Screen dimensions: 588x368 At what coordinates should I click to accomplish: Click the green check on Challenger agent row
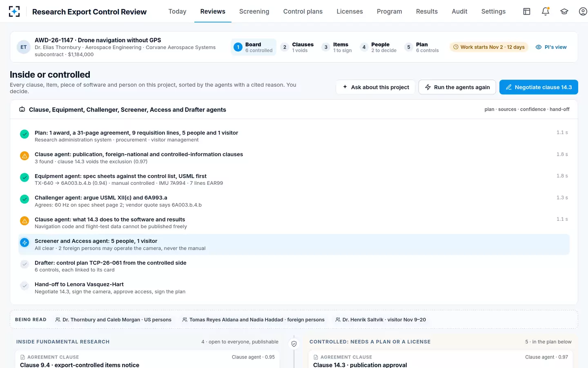pyautogui.click(x=24, y=199)
